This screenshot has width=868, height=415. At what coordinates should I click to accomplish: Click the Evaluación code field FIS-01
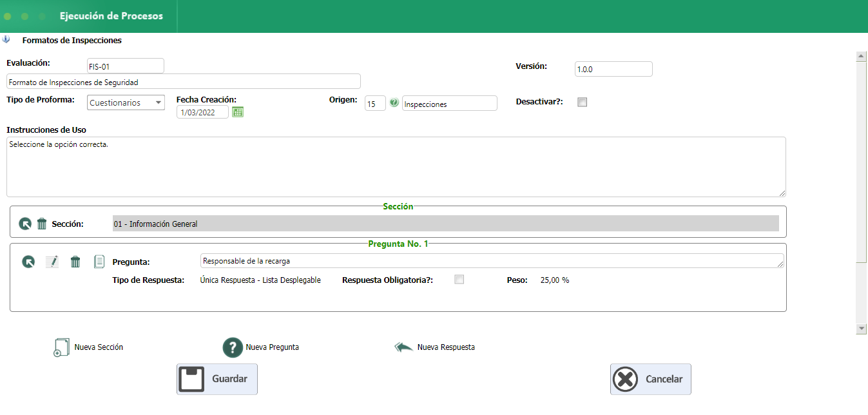126,66
